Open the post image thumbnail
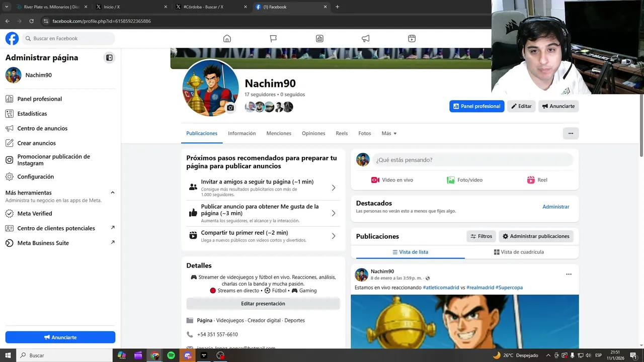The height and width of the screenshot is (362, 644). [465, 322]
